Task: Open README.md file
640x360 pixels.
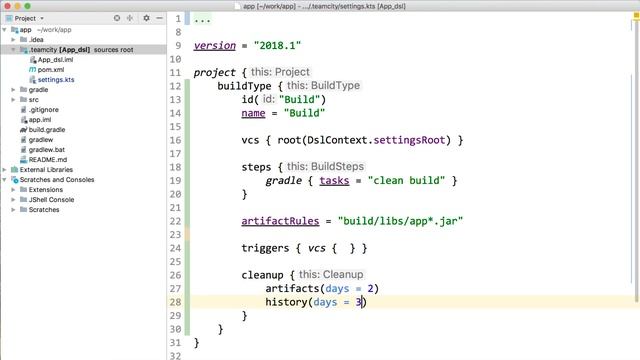Action: [48, 160]
